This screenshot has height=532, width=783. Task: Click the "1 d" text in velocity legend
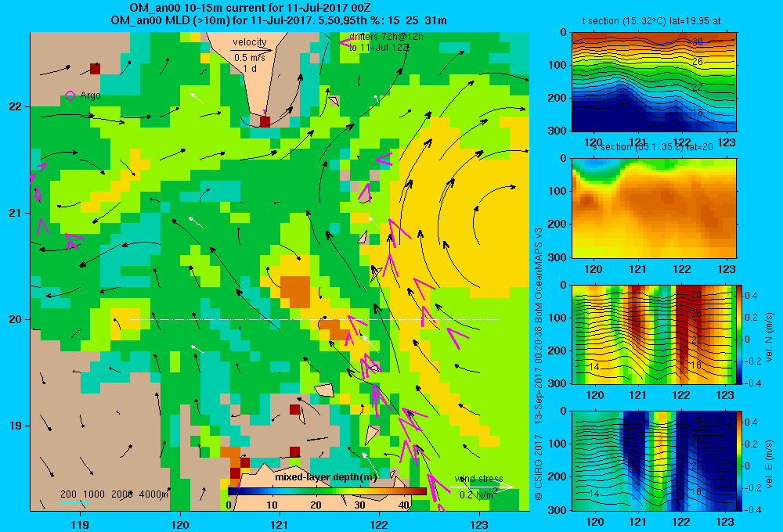pyautogui.click(x=251, y=68)
